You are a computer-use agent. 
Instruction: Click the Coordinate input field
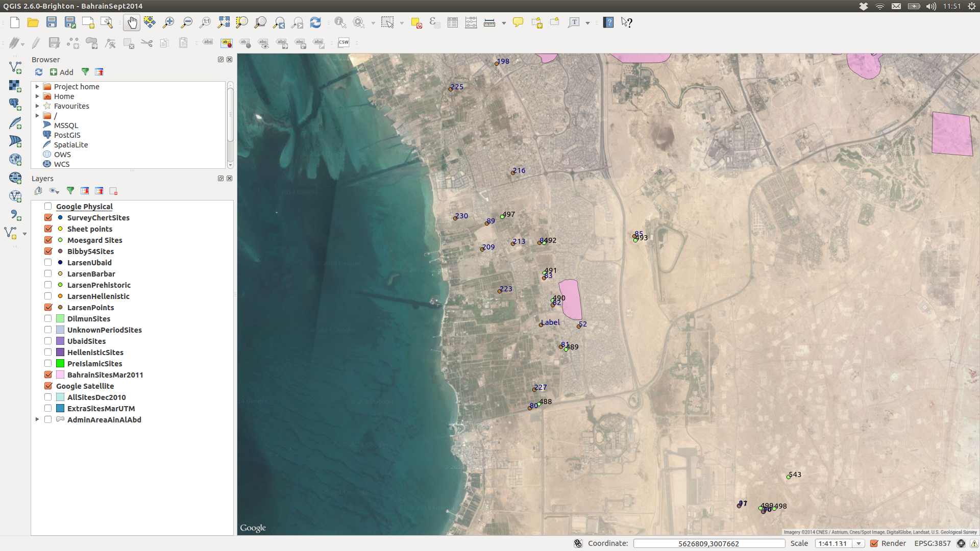coord(709,543)
